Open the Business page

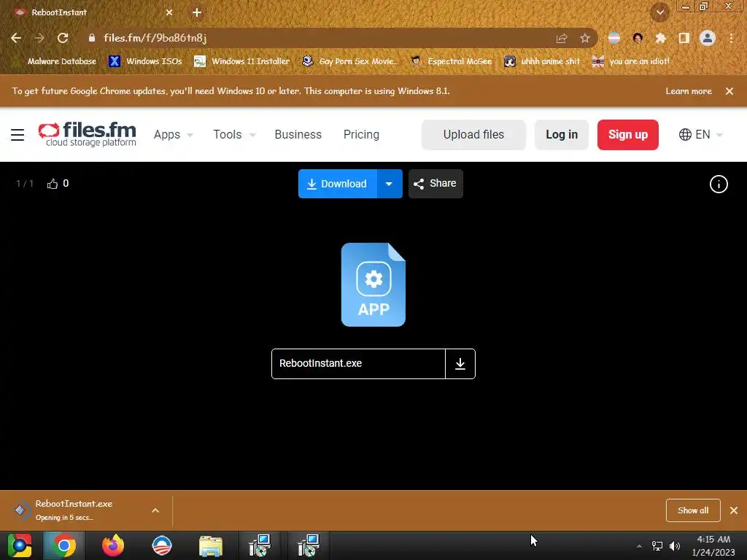(x=298, y=135)
